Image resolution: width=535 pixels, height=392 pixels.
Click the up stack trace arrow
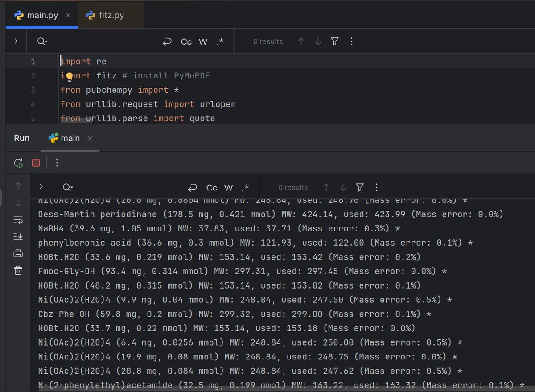(x=18, y=186)
